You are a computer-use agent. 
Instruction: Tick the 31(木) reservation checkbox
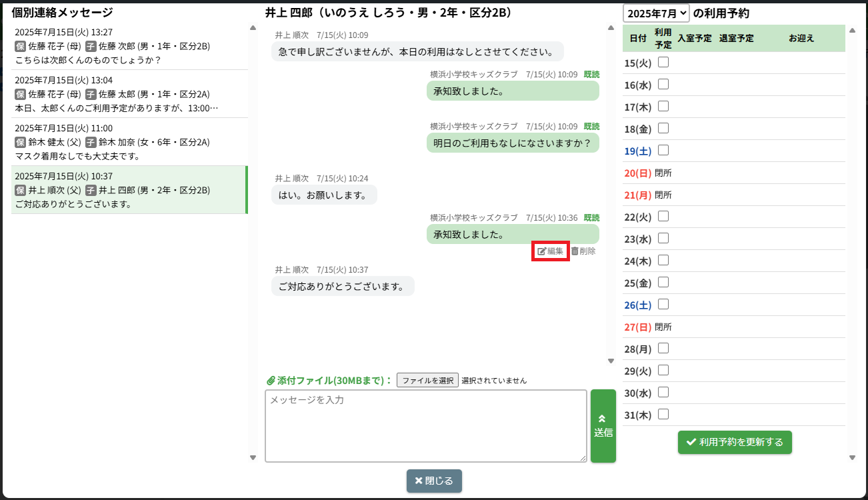(x=663, y=414)
